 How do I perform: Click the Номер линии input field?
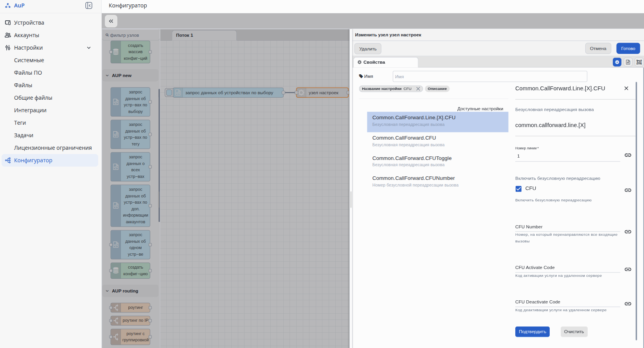567,156
